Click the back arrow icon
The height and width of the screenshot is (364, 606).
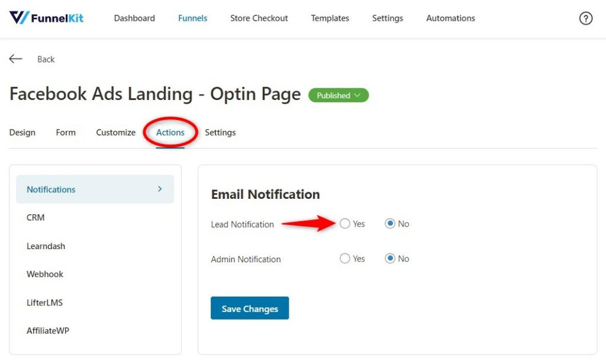[x=15, y=59]
